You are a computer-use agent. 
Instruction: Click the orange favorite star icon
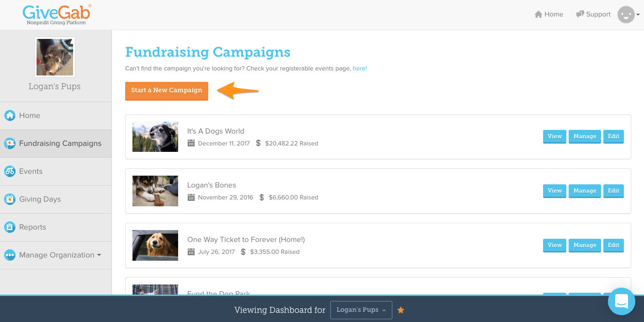[401, 310]
